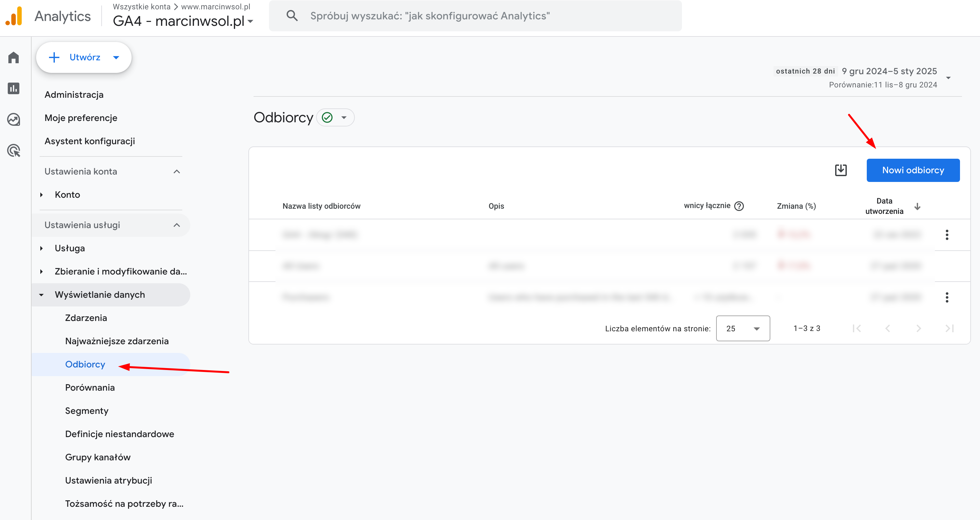
Task: Click the Analytics search field
Action: tap(475, 16)
